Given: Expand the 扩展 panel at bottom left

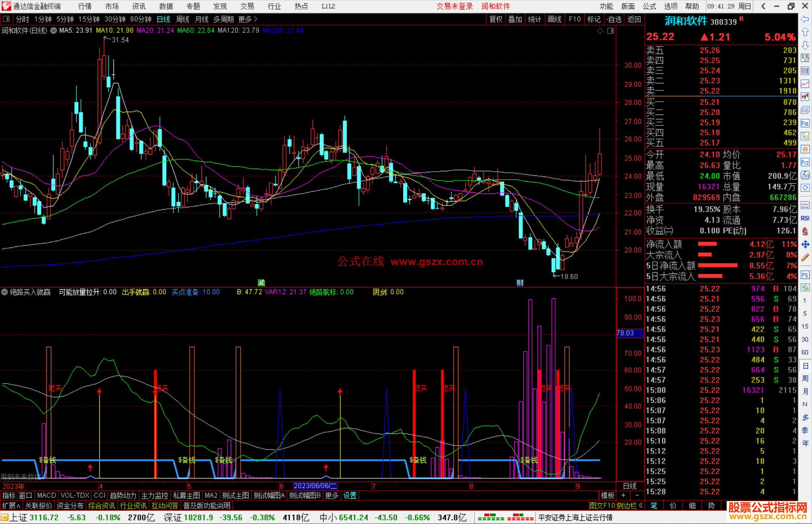Looking at the screenshot, I should point(11,506).
